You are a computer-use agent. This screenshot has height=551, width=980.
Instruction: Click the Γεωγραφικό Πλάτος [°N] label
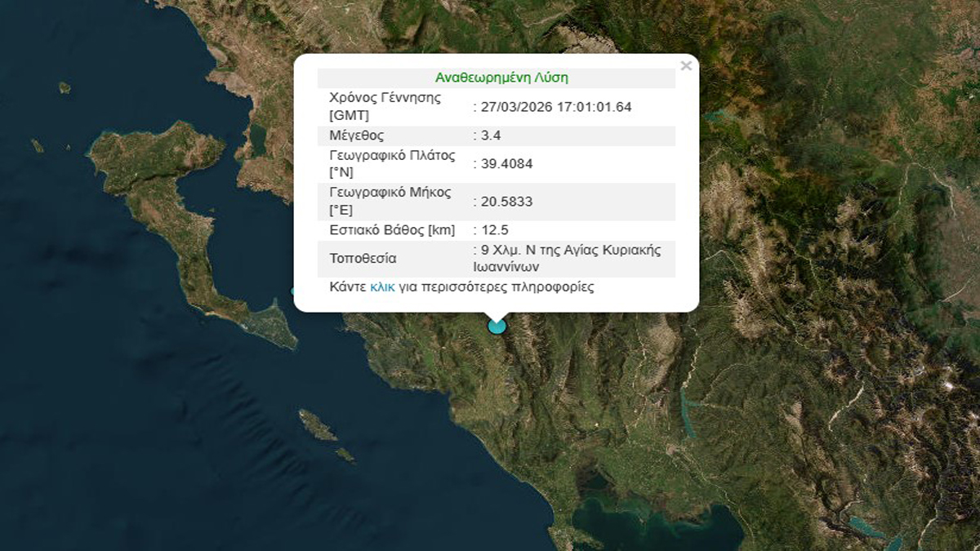tap(392, 163)
